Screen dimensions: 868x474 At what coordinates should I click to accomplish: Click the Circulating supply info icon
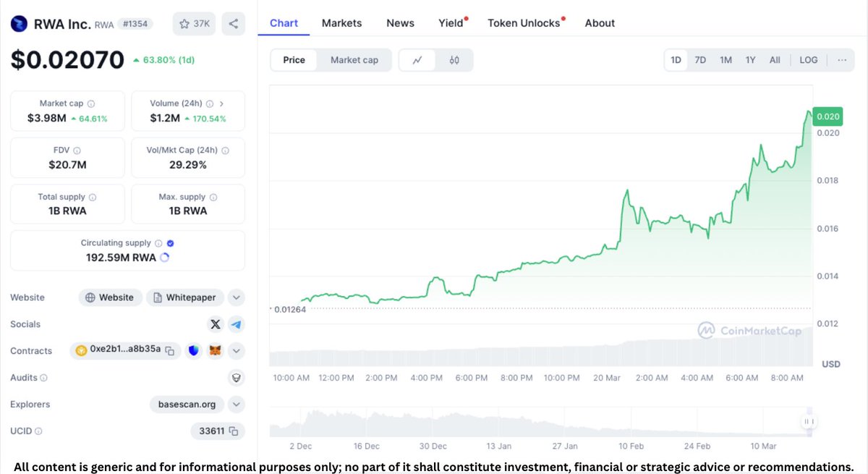point(158,243)
